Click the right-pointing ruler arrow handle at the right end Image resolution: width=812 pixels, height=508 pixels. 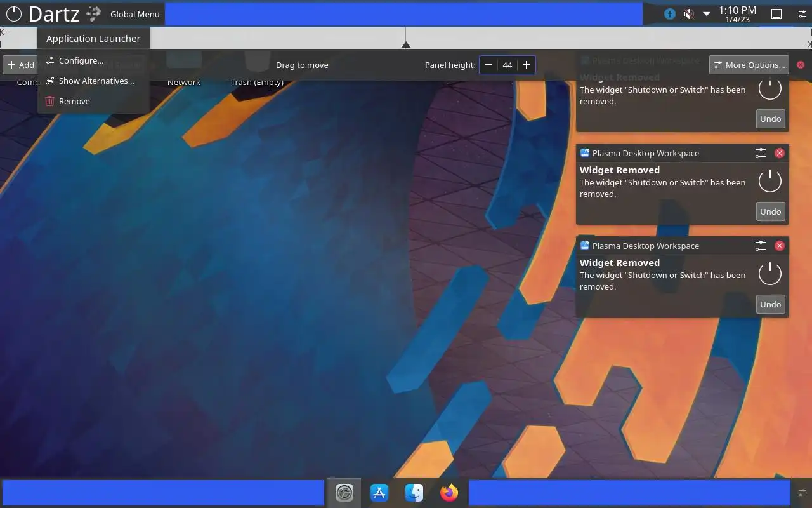(x=807, y=44)
